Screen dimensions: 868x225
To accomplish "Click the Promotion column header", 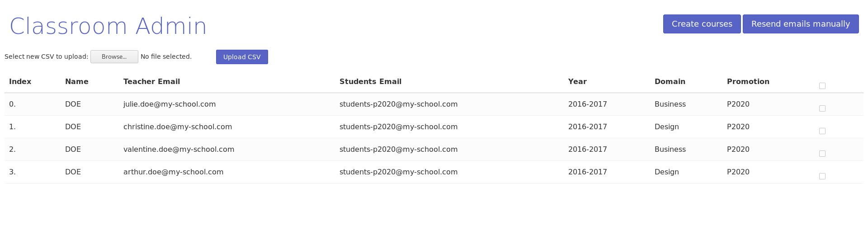I will tap(748, 82).
